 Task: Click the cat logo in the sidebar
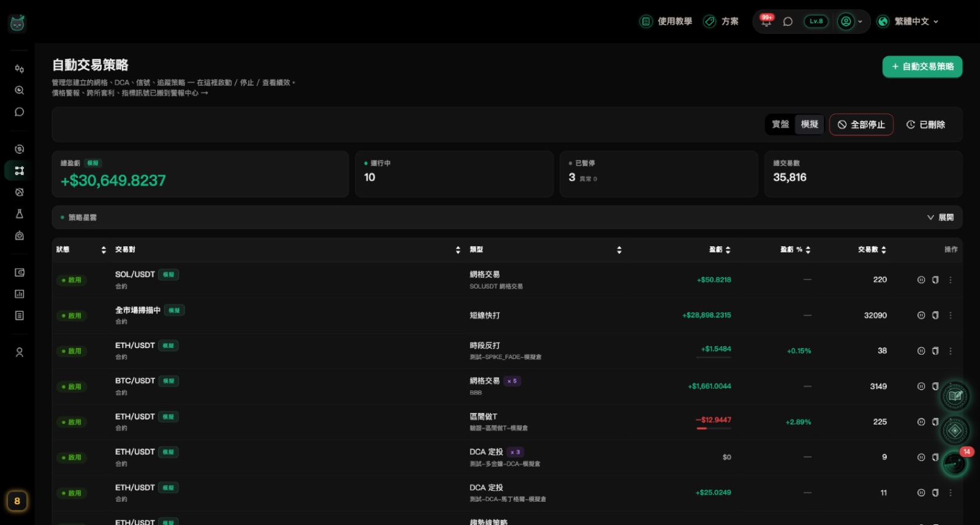[x=17, y=23]
